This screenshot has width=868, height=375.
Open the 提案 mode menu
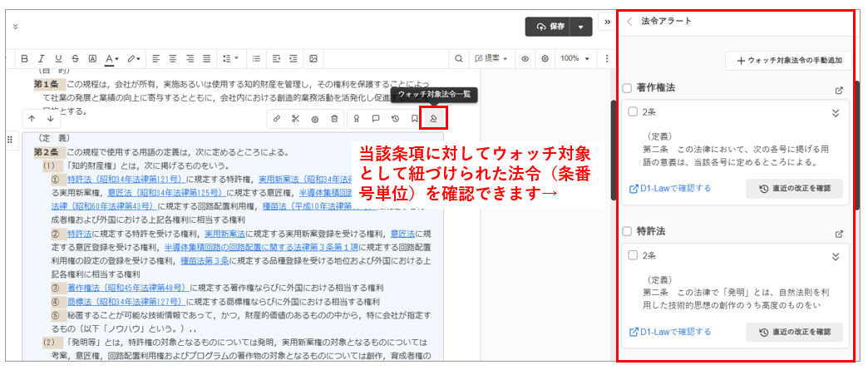coord(491,59)
